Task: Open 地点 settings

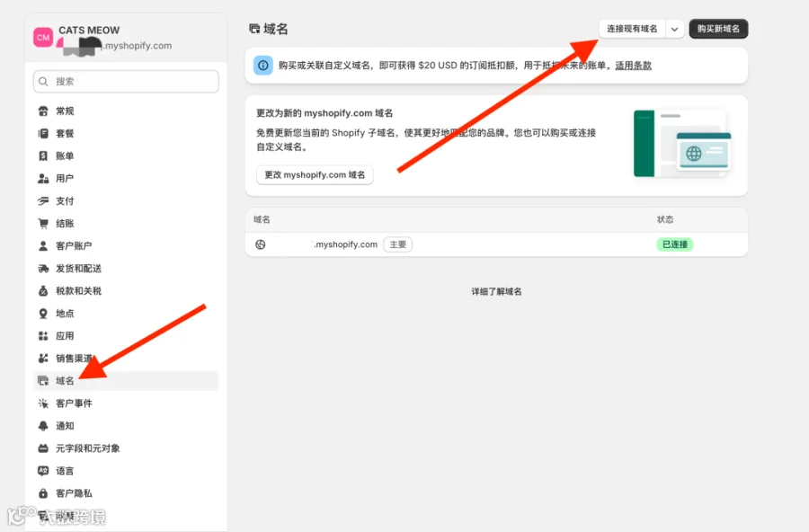Action: (x=126, y=314)
